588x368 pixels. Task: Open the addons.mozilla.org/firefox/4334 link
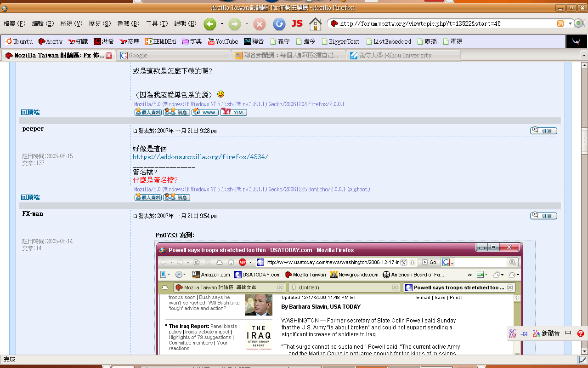(200, 157)
